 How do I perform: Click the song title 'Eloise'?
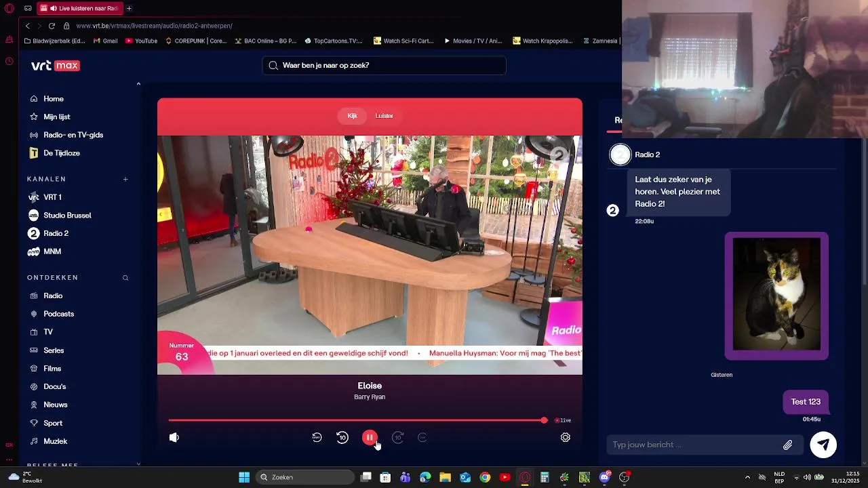click(x=370, y=386)
